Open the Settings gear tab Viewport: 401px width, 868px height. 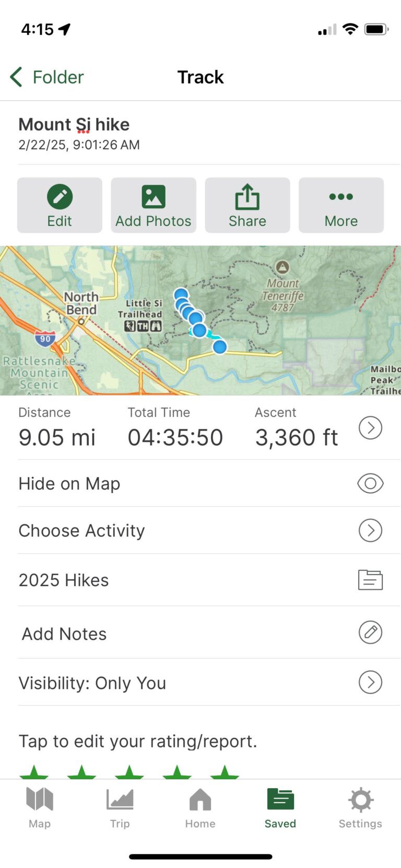point(360,808)
